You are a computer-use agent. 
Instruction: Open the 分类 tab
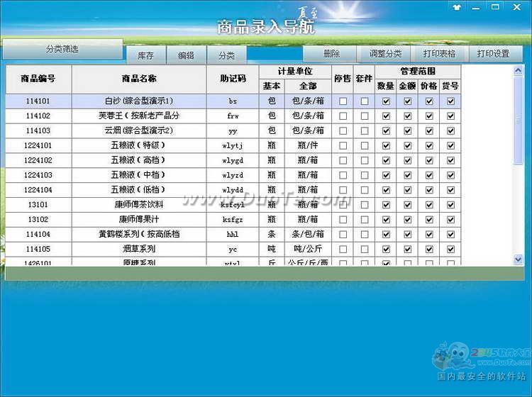coord(226,55)
